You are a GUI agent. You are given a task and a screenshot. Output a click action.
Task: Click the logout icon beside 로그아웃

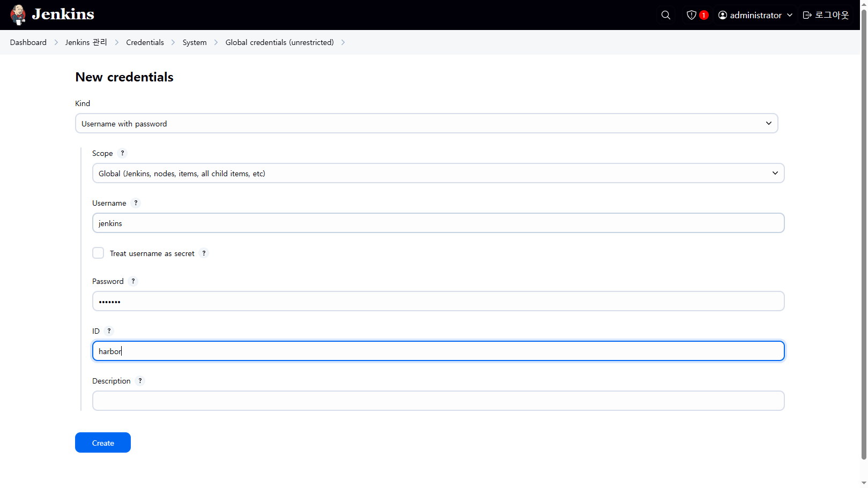tap(807, 15)
